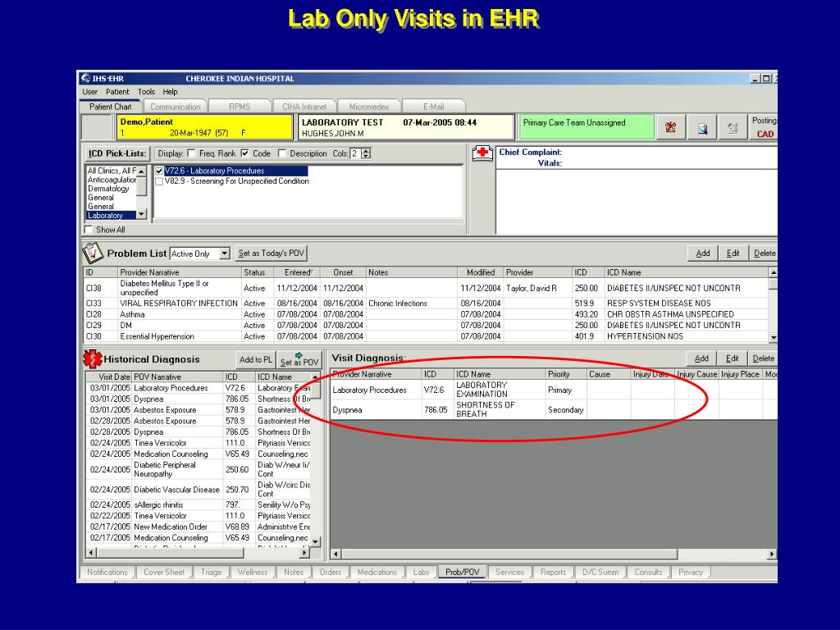Toggle the Code display checkbox
The width and height of the screenshot is (840, 630).
(244, 153)
